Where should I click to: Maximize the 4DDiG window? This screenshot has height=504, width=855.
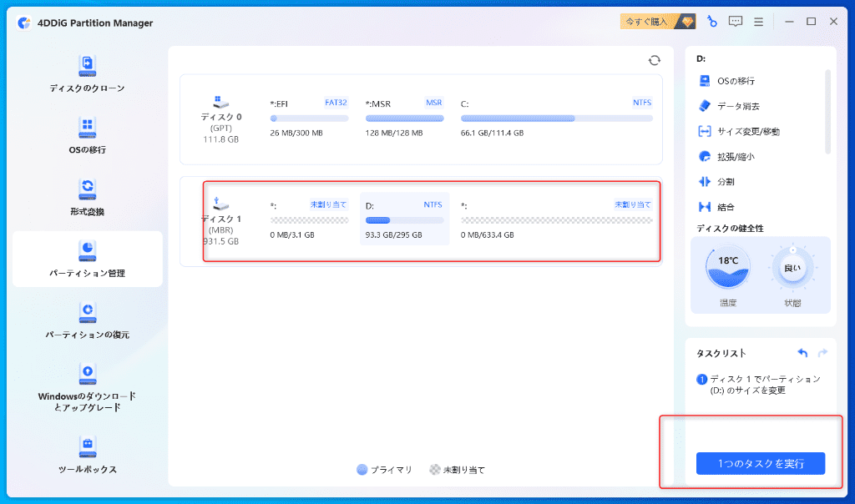point(812,22)
